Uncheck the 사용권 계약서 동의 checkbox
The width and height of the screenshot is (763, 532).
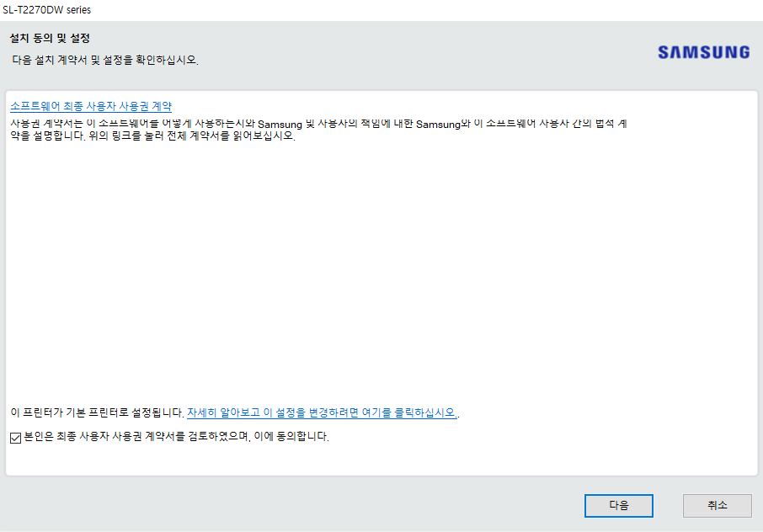15,438
